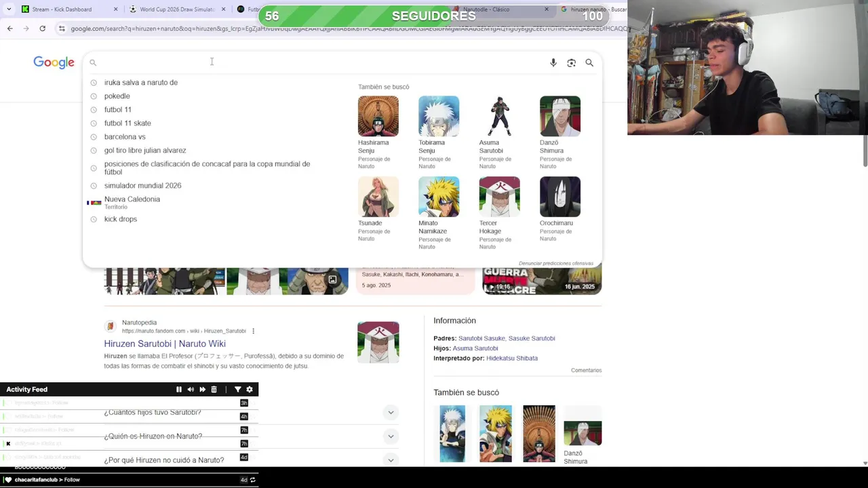
Task: Pause the Activity Feed
Action: [x=179, y=390]
